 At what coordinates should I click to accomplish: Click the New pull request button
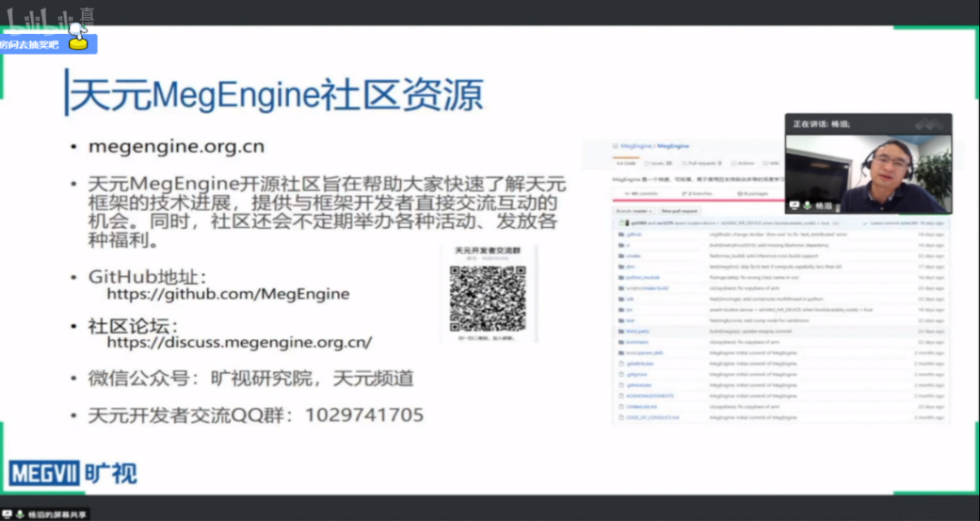[x=679, y=211]
